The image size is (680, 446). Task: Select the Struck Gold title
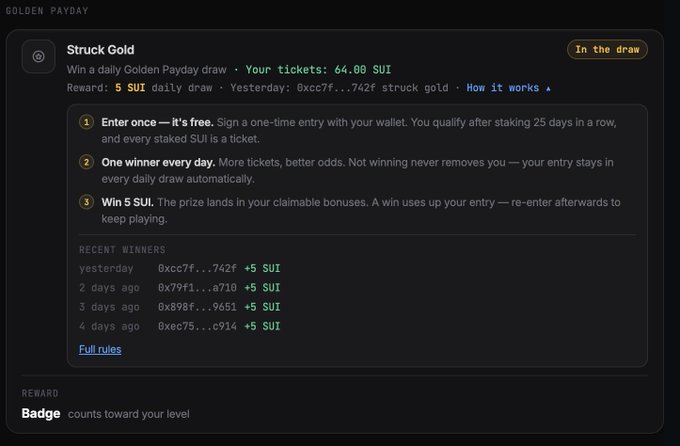pos(101,50)
